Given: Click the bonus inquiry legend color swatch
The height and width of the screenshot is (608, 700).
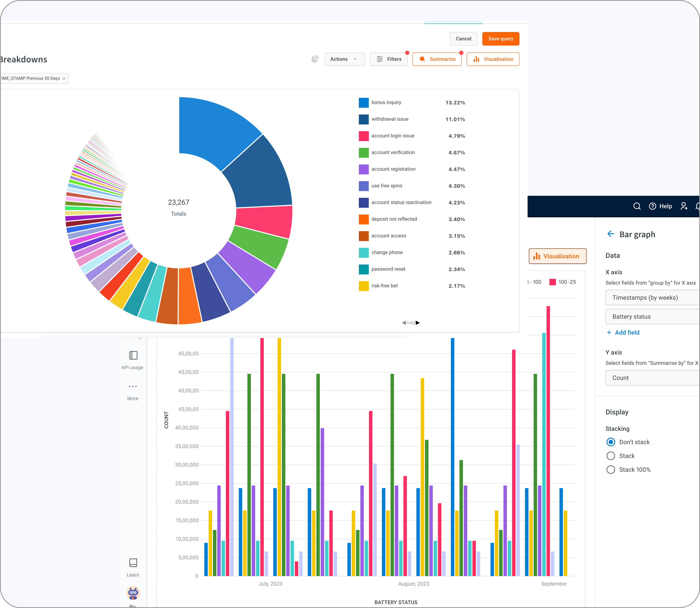Looking at the screenshot, I should (x=364, y=102).
